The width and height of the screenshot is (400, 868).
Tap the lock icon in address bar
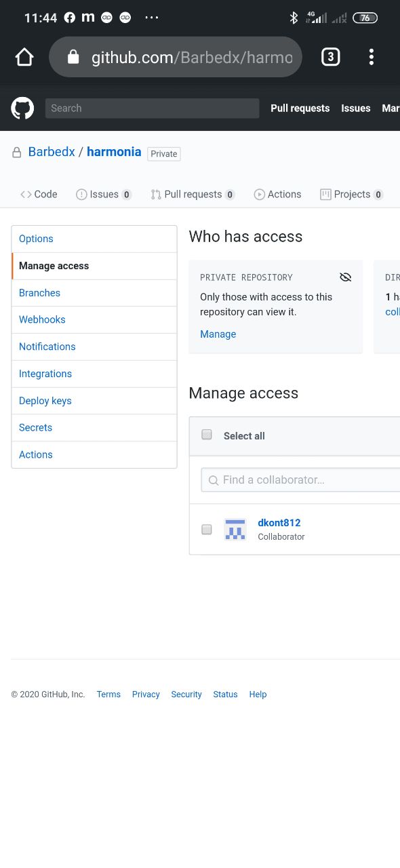tap(73, 57)
